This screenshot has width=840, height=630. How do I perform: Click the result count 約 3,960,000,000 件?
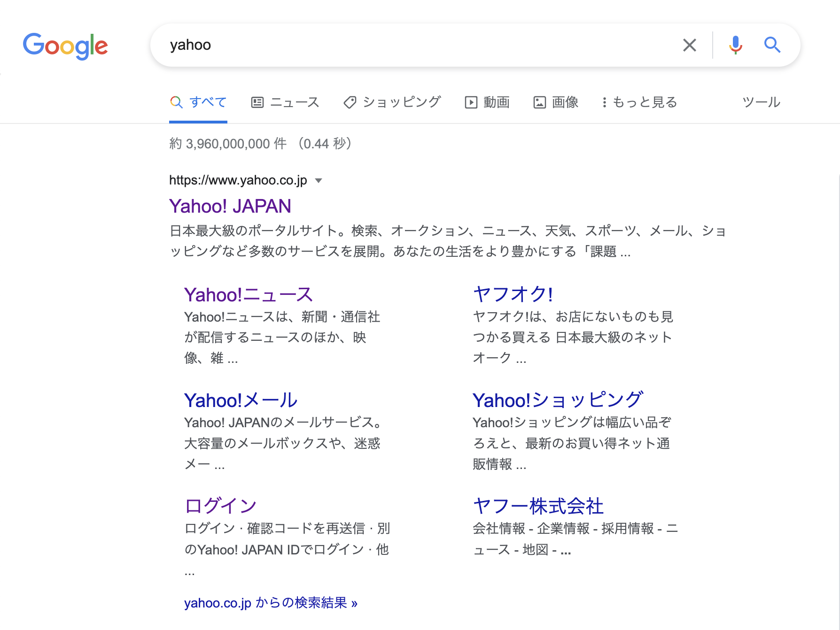(228, 144)
